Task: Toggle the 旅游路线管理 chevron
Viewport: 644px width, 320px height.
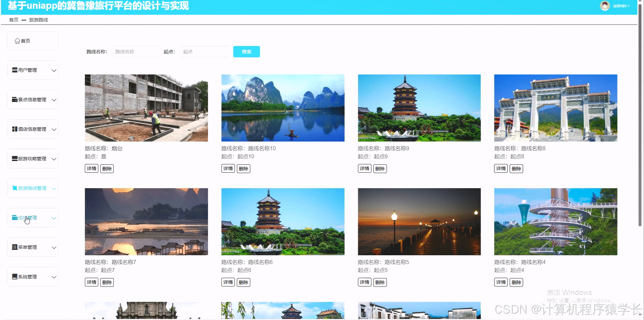Action: [54, 189]
